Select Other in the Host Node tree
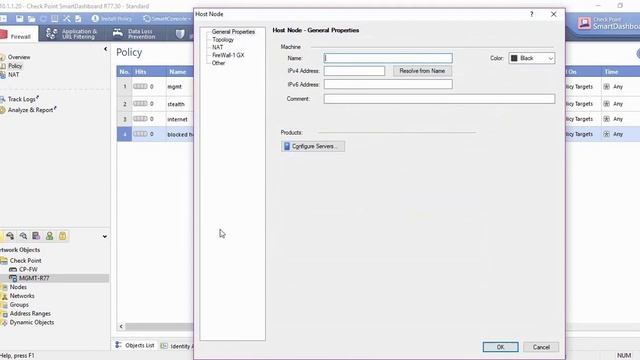640x360 pixels. (x=218, y=63)
